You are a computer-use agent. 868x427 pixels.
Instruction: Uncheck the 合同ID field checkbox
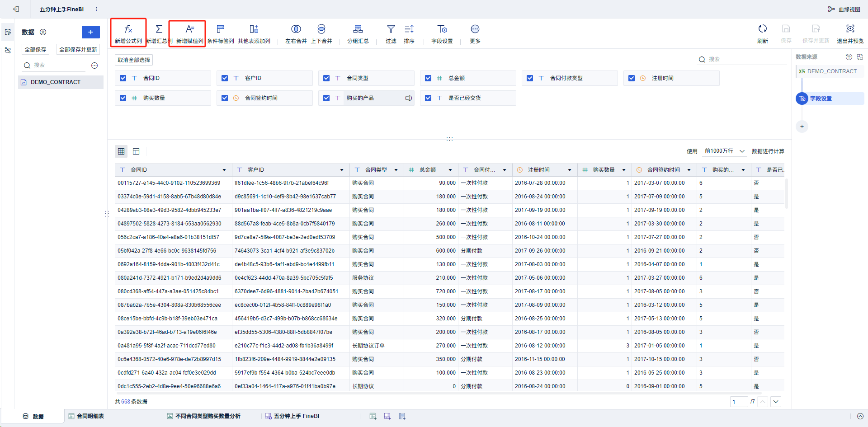pyautogui.click(x=123, y=78)
